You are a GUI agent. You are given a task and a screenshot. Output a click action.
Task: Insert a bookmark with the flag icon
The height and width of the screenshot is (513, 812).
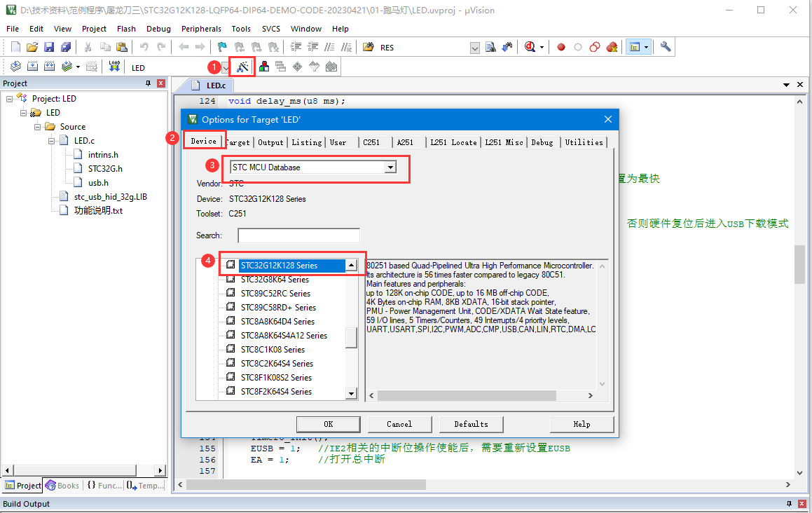(222, 47)
